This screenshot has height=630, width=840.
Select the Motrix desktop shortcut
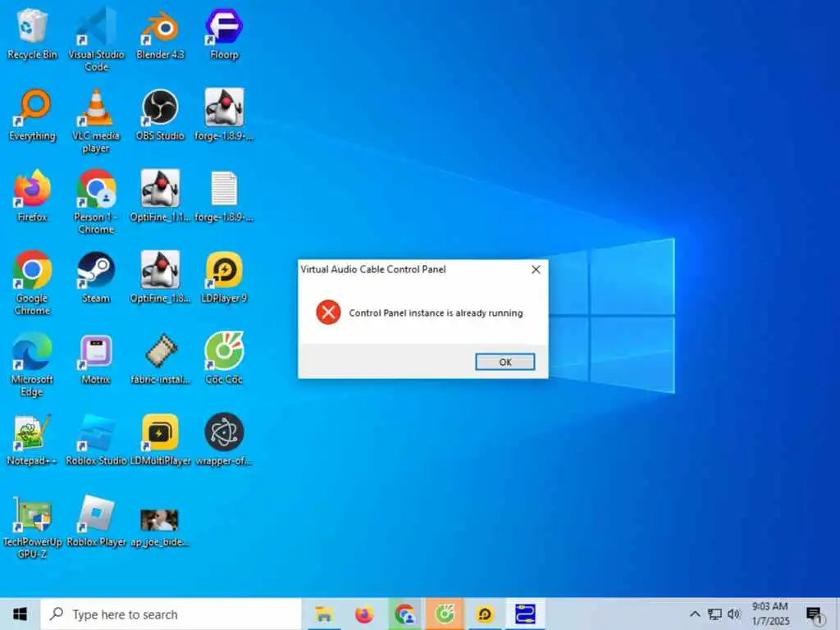coord(97,359)
